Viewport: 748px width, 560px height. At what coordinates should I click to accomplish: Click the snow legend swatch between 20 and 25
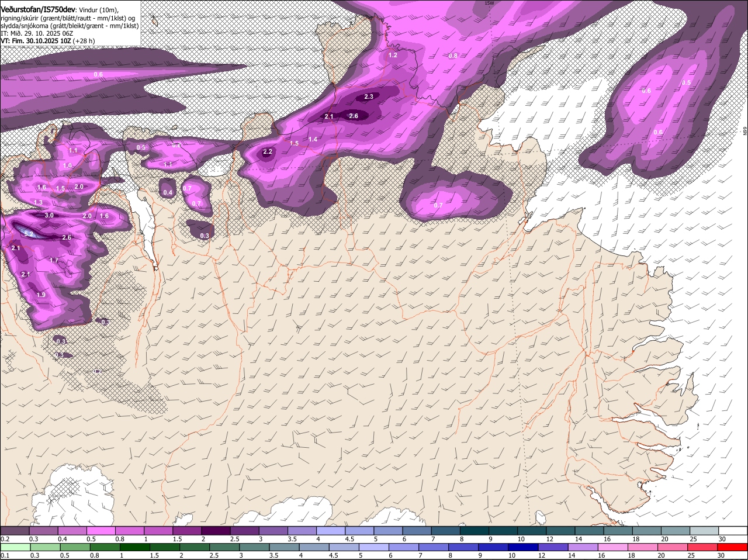pyautogui.click(x=676, y=531)
